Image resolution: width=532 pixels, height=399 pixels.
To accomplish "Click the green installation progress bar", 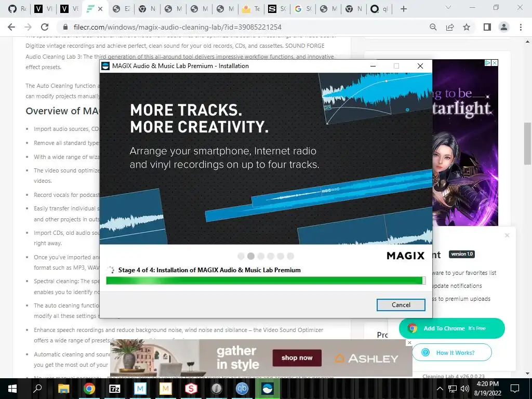I will (x=265, y=281).
